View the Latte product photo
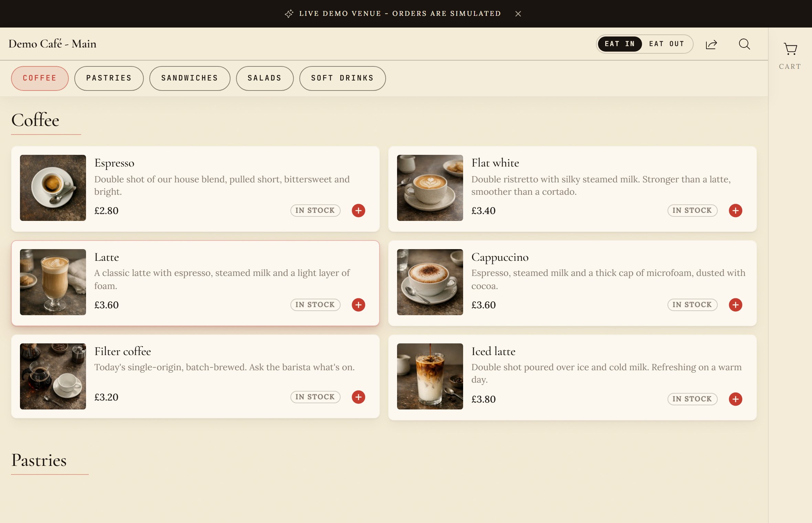Image resolution: width=812 pixels, height=523 pixels. pyautogui.click(x=53, y=282)
